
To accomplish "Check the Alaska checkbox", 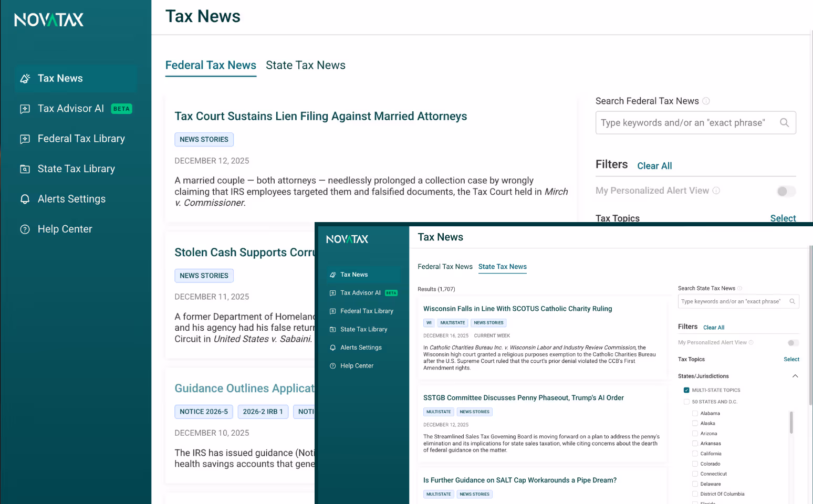I will [x=695, y=423].
